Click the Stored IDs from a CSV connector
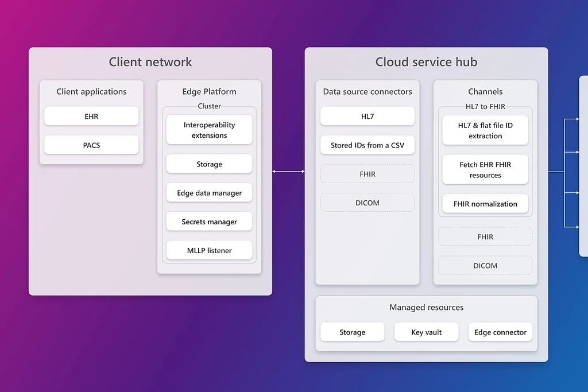Viewport: 588px width, 392px height. tap(367, 145)
